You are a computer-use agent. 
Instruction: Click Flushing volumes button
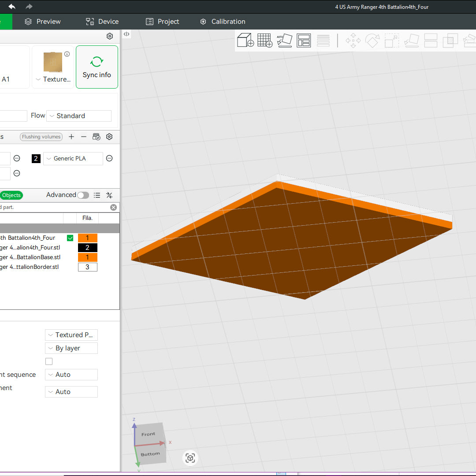[41, 137]
